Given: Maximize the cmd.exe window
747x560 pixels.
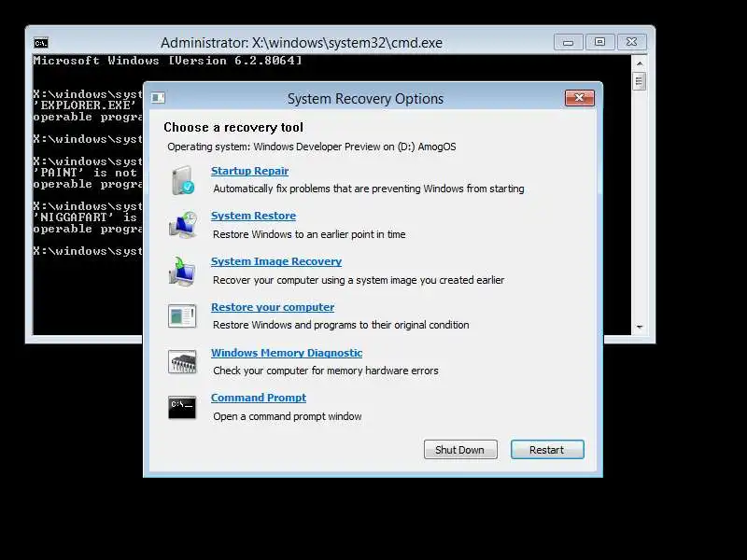Looking at the screenshot, I should [599, 42].
